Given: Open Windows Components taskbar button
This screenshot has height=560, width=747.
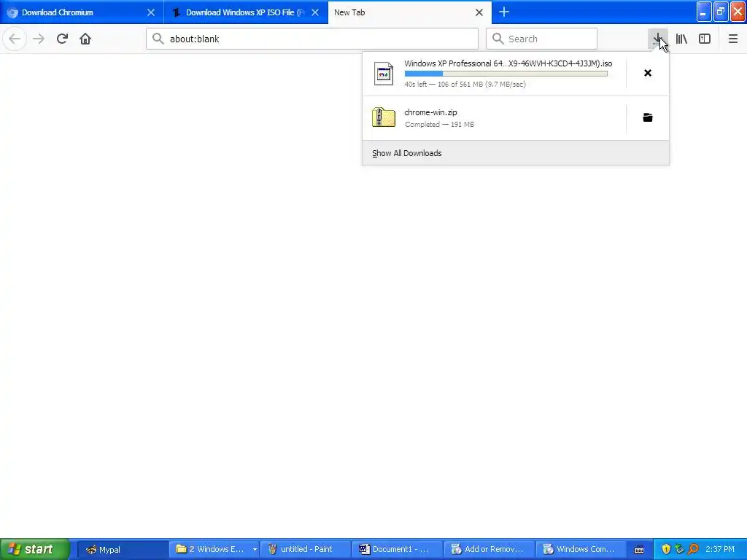Looking at the screenshot, I should tap(581, 550).
